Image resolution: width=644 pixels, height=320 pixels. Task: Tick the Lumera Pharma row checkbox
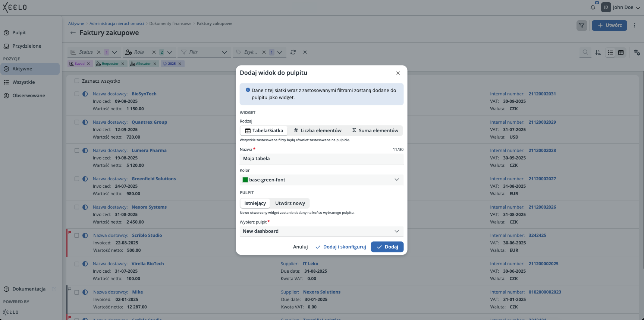click(x=77, y=151)
